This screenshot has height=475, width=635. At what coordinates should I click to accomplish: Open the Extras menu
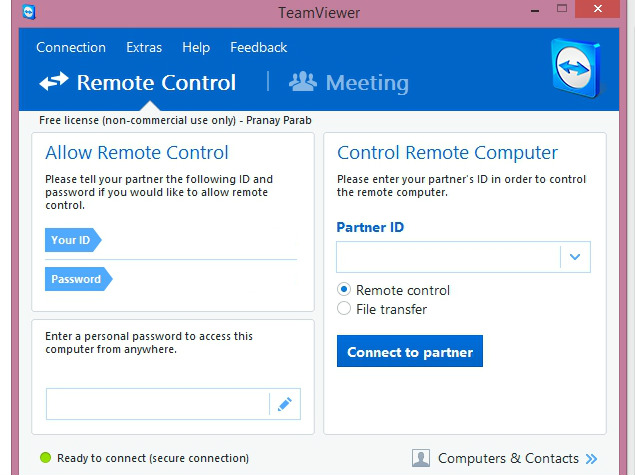click(144, 47)
